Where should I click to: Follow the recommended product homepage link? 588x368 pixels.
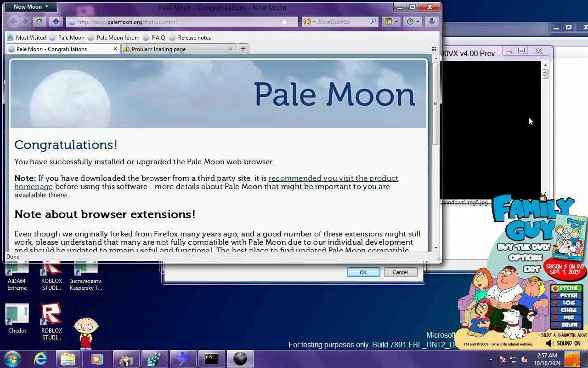(206, 182)
